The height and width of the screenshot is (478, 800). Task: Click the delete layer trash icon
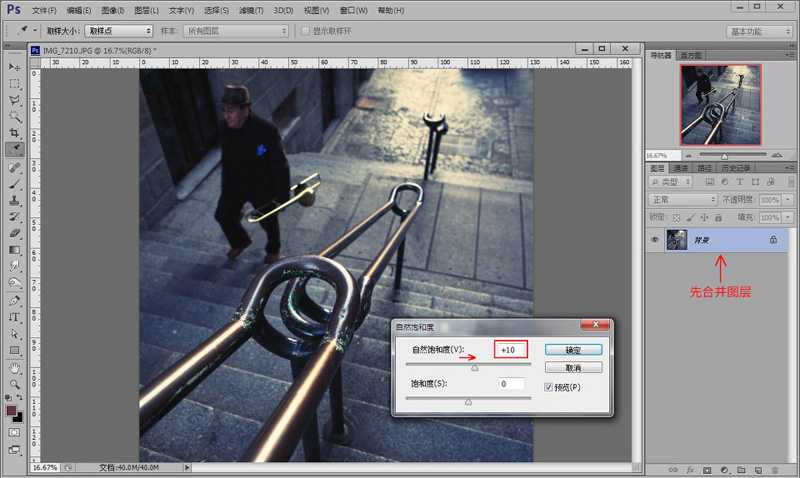(x=774, y=469)
